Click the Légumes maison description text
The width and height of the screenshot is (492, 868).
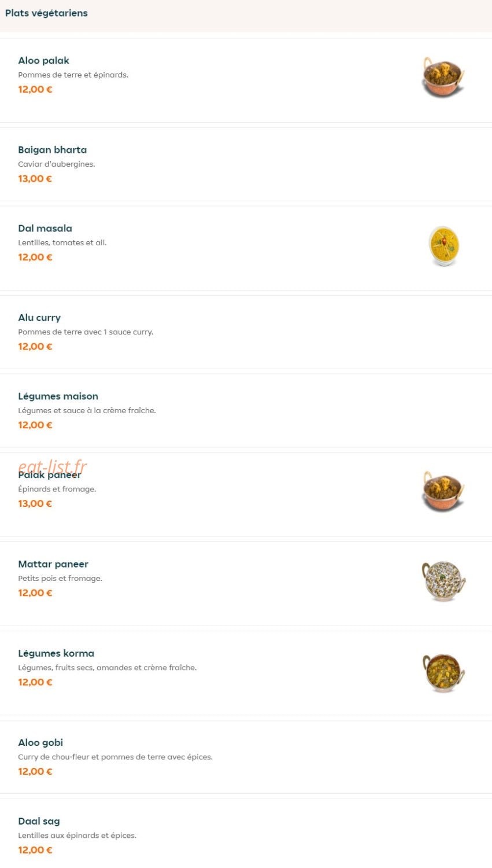[x=87, y=410]
